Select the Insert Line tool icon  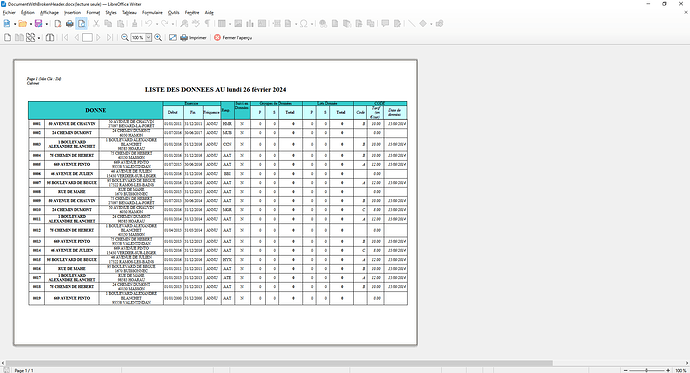point(411,24)
